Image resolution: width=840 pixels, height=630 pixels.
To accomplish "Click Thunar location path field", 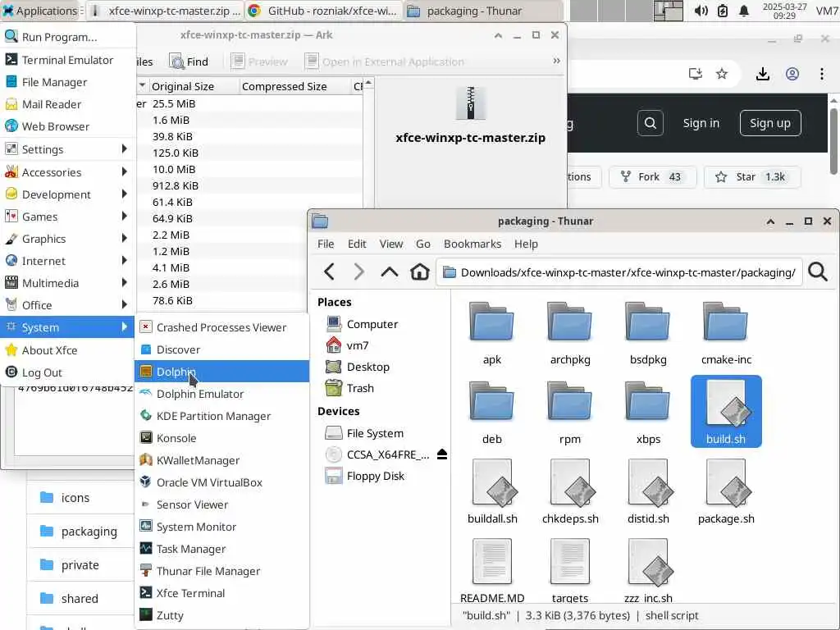I will pos(619,272).
